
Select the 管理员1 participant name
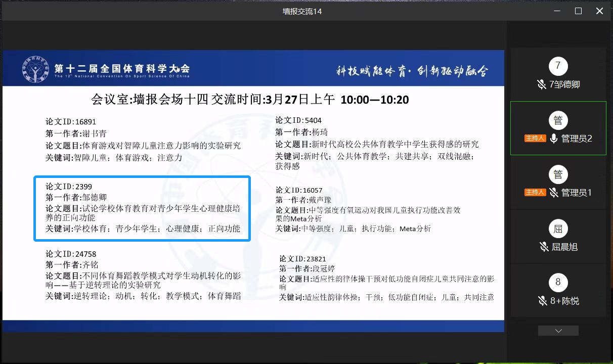tap(576, 193)
